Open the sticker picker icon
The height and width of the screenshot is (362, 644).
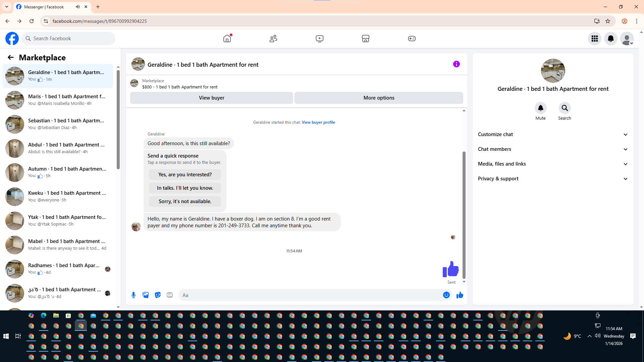(x=158, y=295)
